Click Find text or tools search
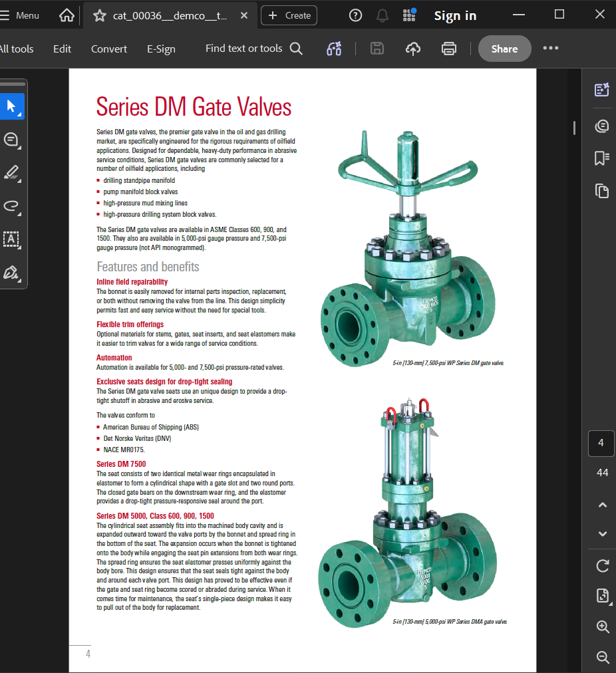This screenshot has height=673, width=616. [253, 49]
